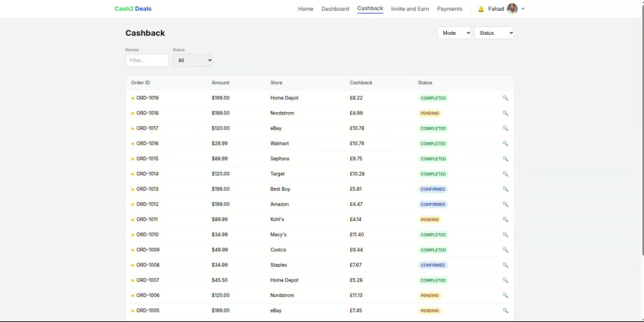Click the Kohl's store cell
The width and height of the screenshot is (644, 322).
click(x=277, y=220)
